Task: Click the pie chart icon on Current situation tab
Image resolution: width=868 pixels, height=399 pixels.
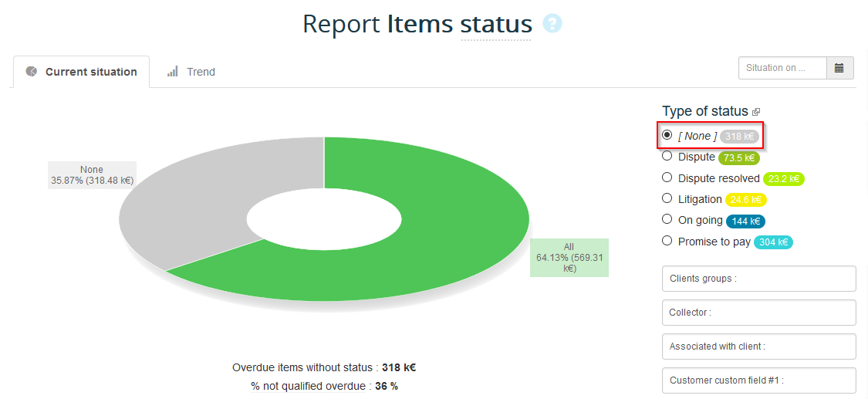Action: pos(32,71)
